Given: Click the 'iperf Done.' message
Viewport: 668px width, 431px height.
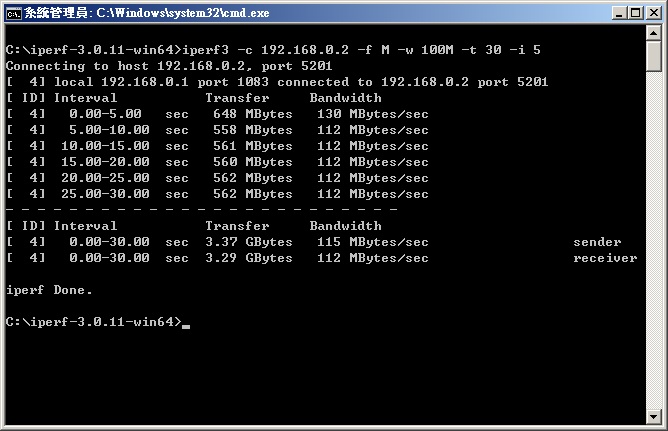Looking at the screenshot, I should point(49,290).
